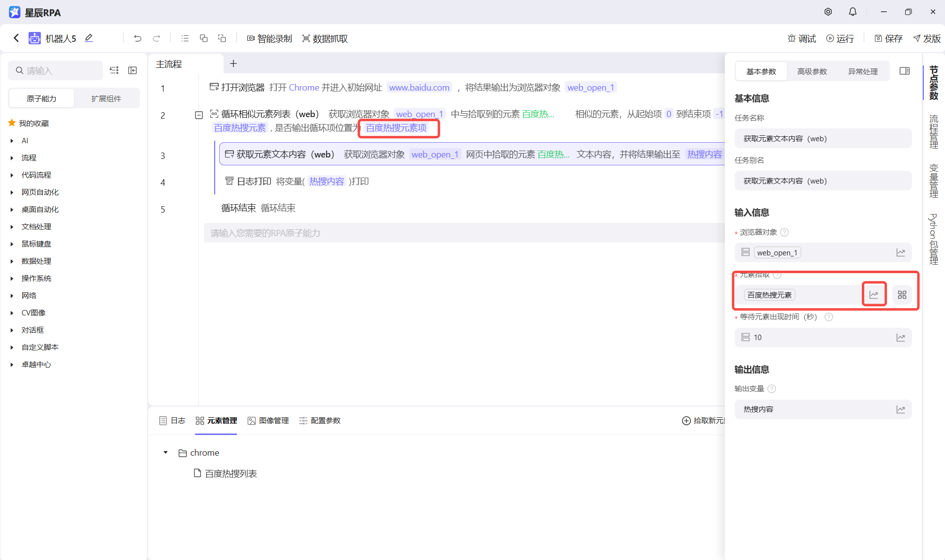The height and width of the screenshot is (560, 945).
Task: Click the back arrow icon
Action: [16, 38]
